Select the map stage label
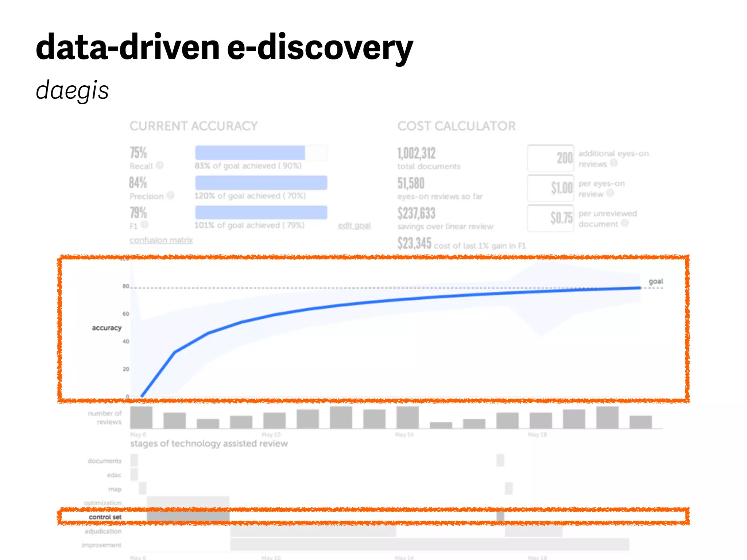The height and width of the screenshot is (560, 747). tap(115, 489)
